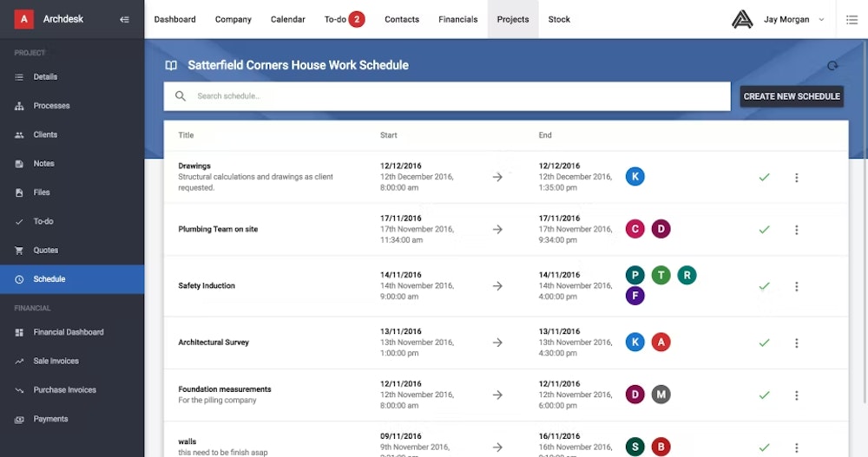
Task: Open Processes in the sidebar
Action: point(51,106)
